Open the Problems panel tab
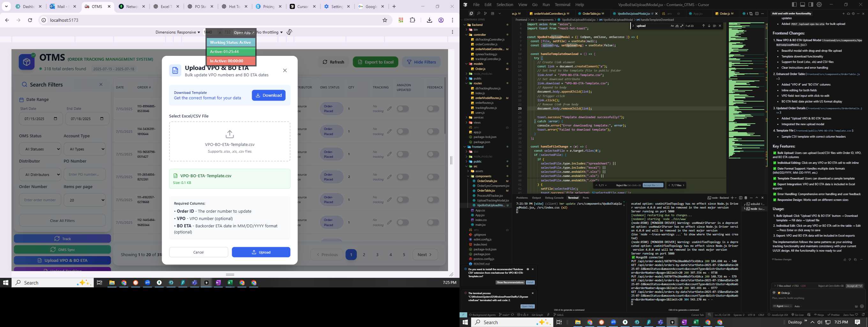The image size is (868, 327). (522, 198)
